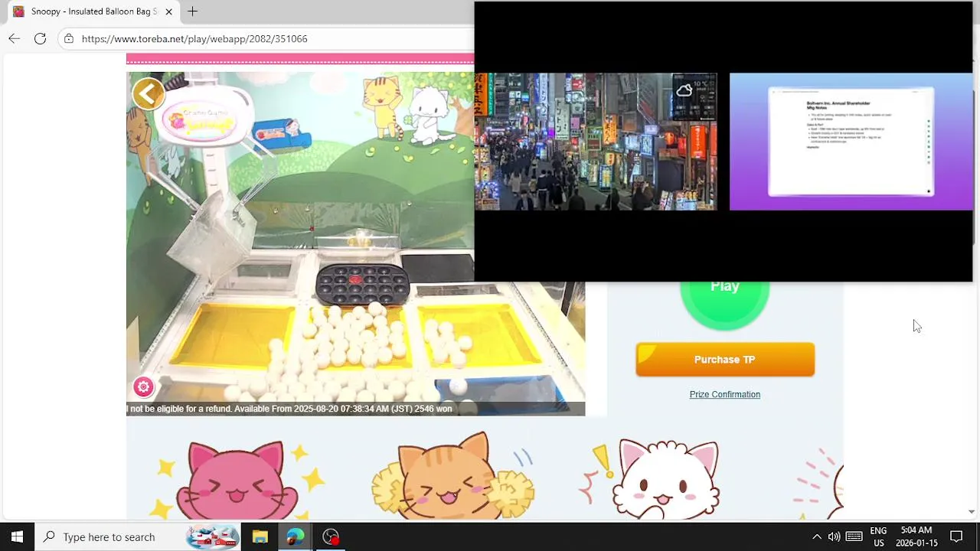980x551 pixels.
Task: Select the Snoopy - Insulated Balloon Bag tab
Action: [x=92, y=11]
